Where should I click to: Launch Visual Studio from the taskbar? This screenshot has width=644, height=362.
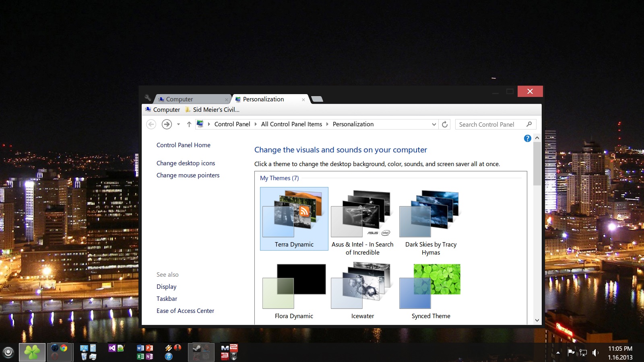pyautogui.click(x=112, y=348)
